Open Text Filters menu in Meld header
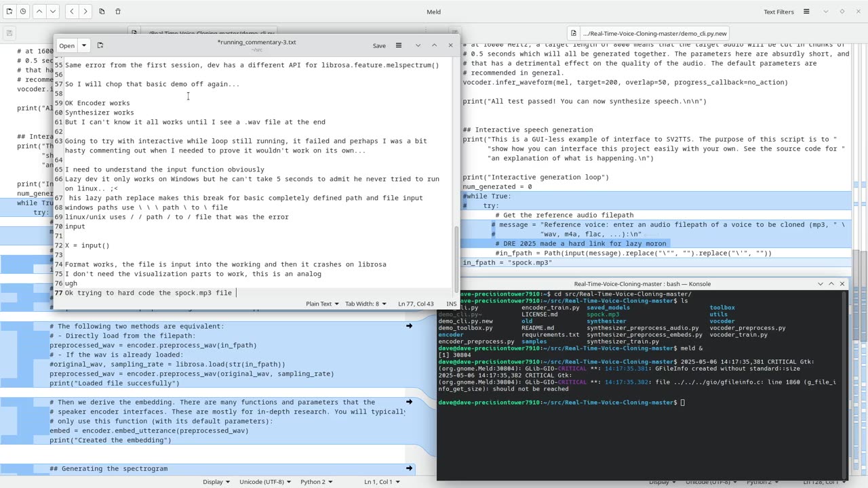The height and width of the screenshot is (488, 868). point(778,12)
